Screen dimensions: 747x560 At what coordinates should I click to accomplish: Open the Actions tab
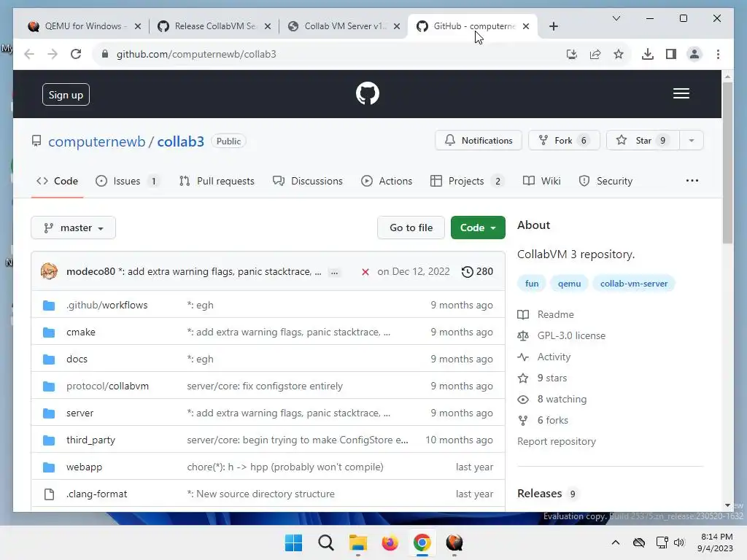(387, 181)
